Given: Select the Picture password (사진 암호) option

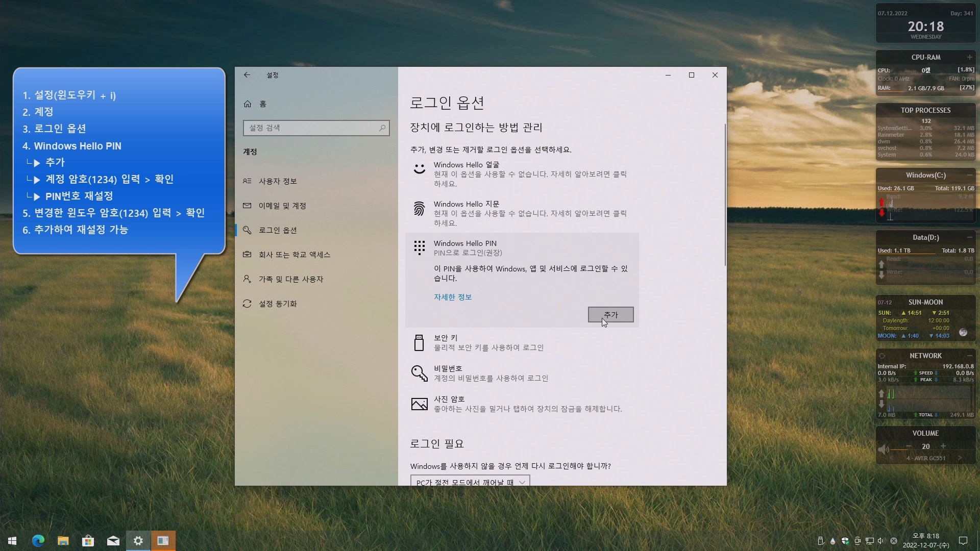Looking at the screenshot, I should (449, 399).
